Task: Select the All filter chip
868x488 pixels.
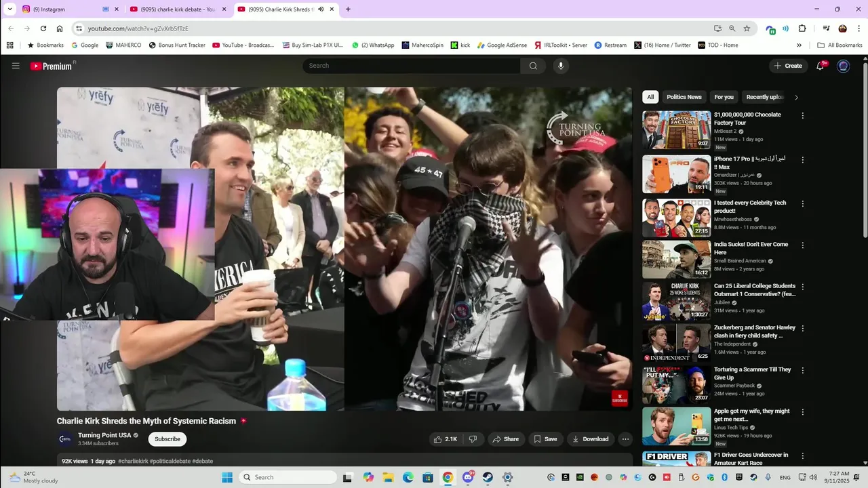Action: pyautogui.click(x=650, y=97)
